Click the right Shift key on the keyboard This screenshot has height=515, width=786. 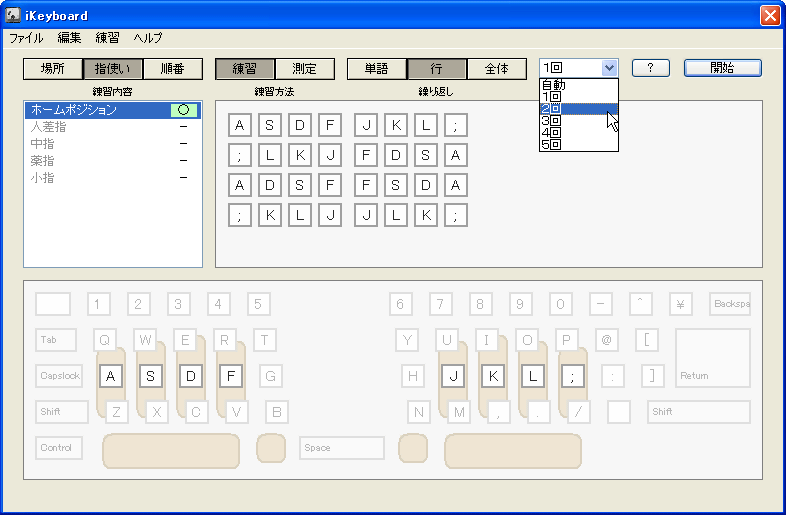coord(699,412)
